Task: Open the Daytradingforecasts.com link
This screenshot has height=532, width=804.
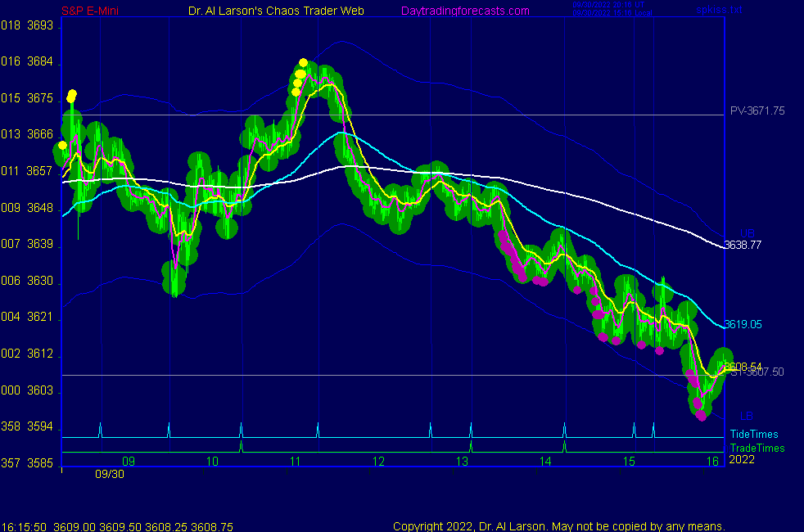Action: click(465, 11)
